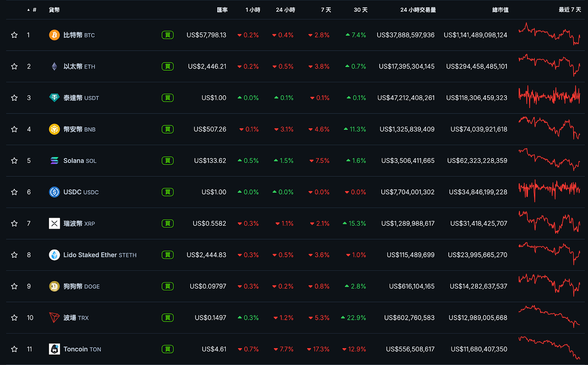
Task: Add XRP to favorites via star
Action: pyautogui.click(x=14, y=223)
